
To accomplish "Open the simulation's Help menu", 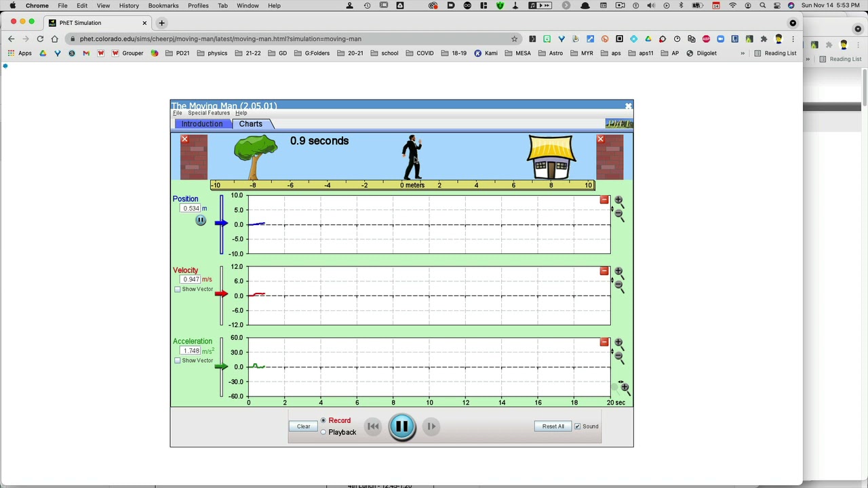I will [241, 113].
